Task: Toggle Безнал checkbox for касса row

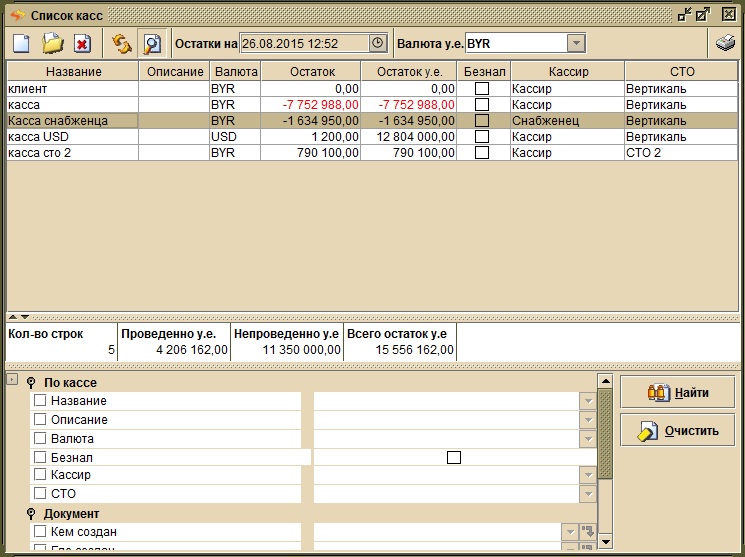Action: [x=482, y=105]
